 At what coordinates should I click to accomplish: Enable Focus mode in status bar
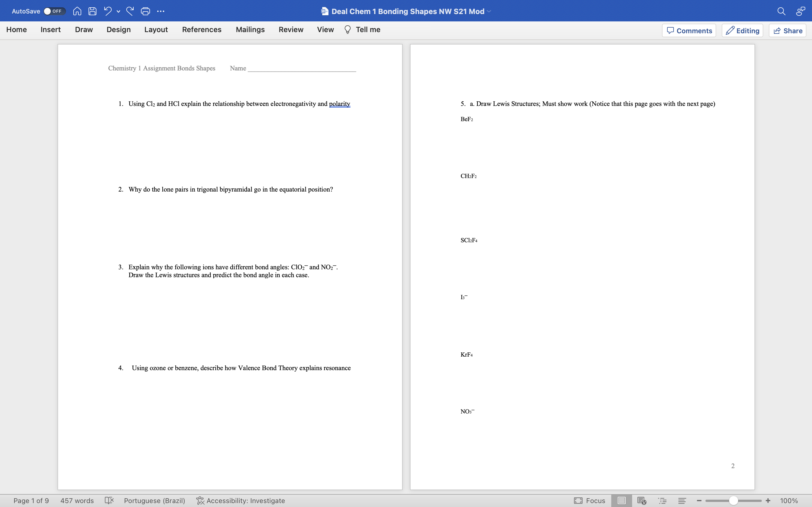(x=590, y=500)
